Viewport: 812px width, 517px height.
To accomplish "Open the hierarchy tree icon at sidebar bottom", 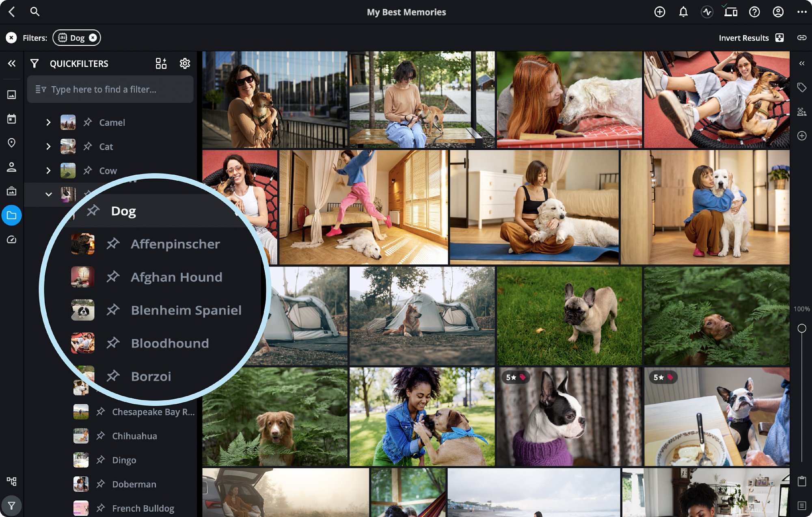I will point(12,481).
